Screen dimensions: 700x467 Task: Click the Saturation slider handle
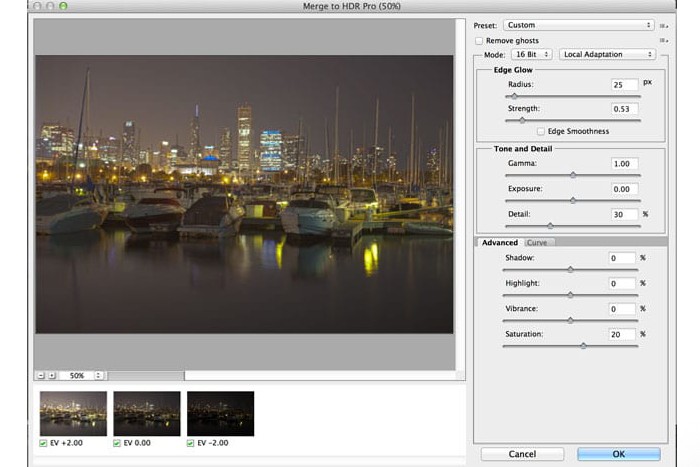click(583, 345)
